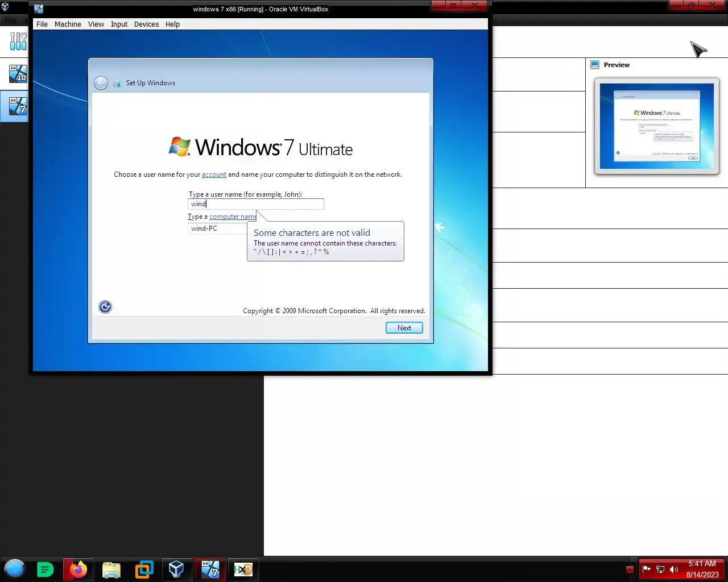Switch to VirtualBox Manager taskbar icon
The width and height of the screenshot is (728, 582).
coord(176,569)
